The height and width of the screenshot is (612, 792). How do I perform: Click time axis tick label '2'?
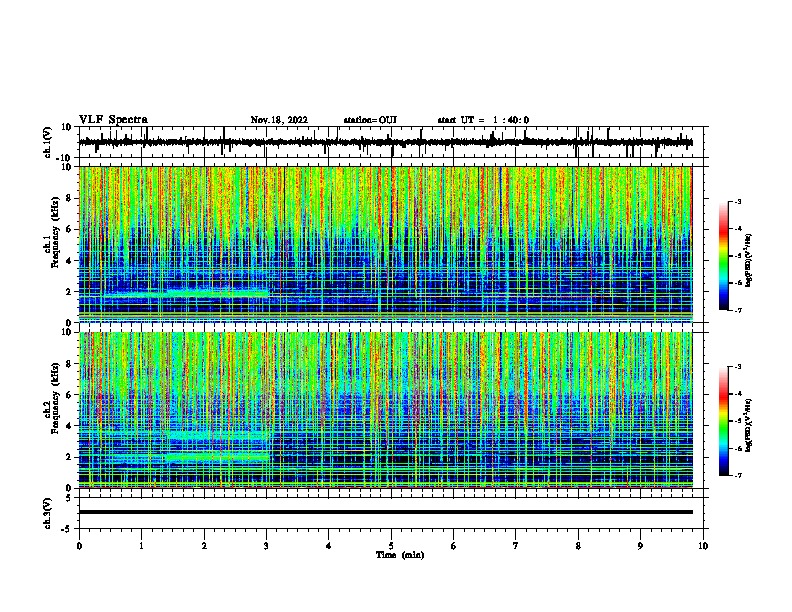click(204, 546)
